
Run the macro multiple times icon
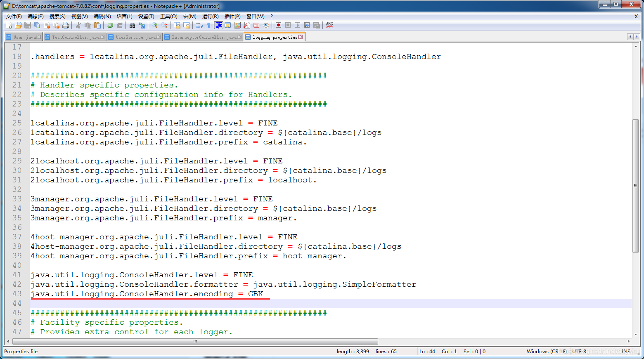[x=307, y=25]
